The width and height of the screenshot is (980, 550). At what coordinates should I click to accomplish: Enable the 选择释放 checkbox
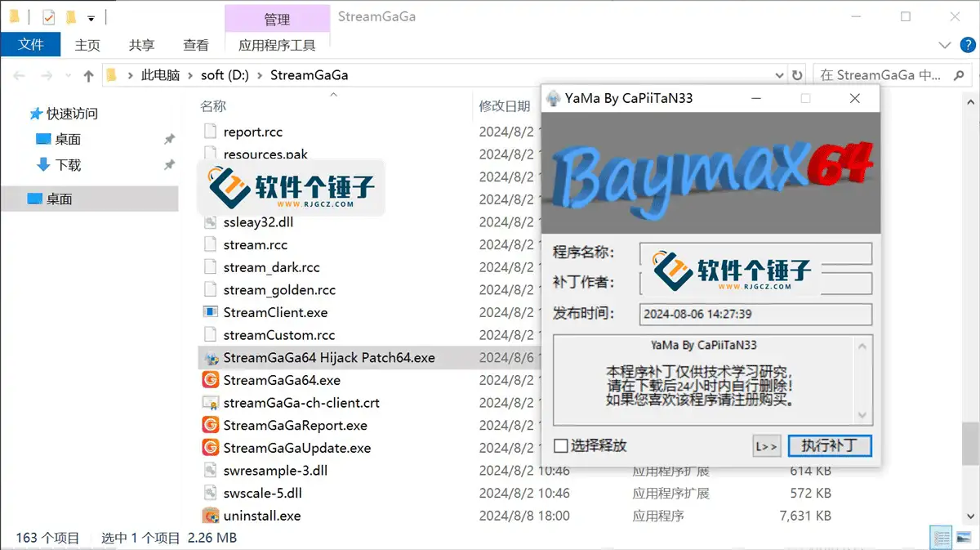[x=560, y=446]
